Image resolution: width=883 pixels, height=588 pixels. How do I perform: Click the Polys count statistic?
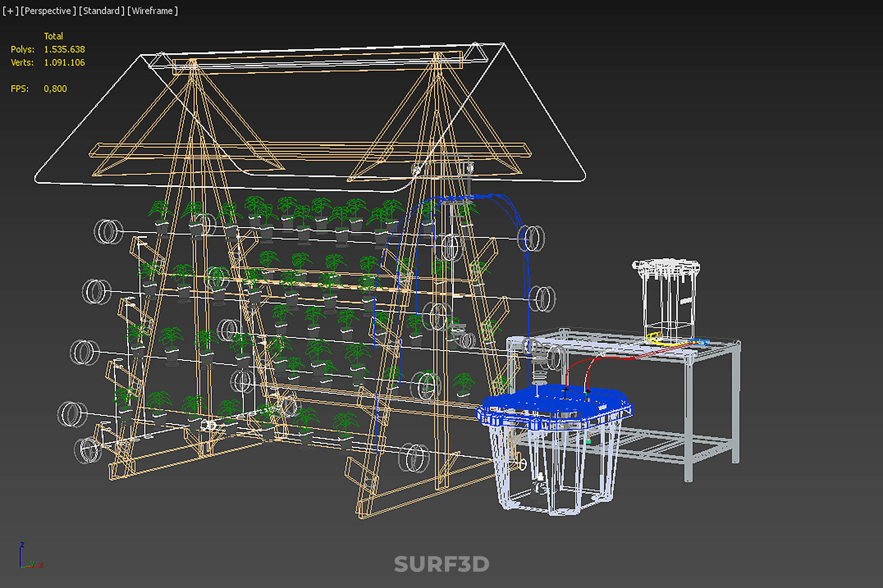pyautogui.click(x=64, y=49)
